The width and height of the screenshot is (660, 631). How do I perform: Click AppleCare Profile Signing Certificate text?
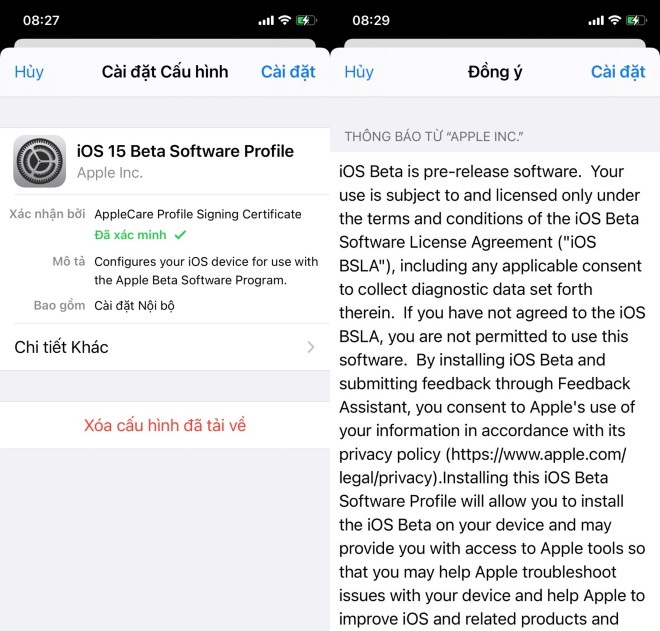198,214
